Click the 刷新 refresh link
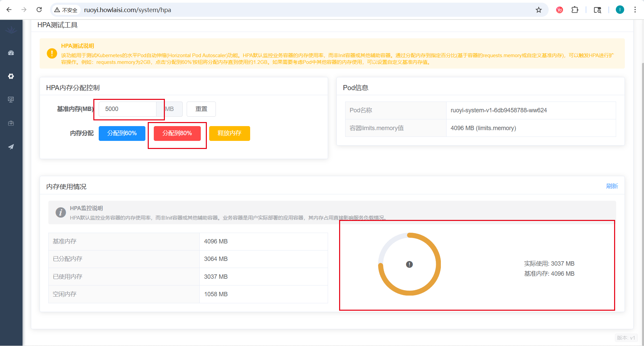The height and width of the screenshot is (346, 644). point(612,186)
